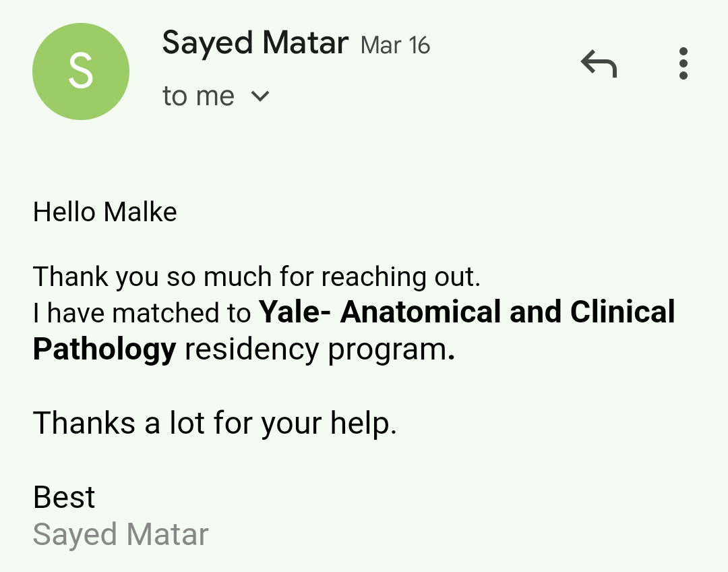The image size is (728, 572).
Task: Click the bold word 'Clinical'
Action: [x=622, y=312]
